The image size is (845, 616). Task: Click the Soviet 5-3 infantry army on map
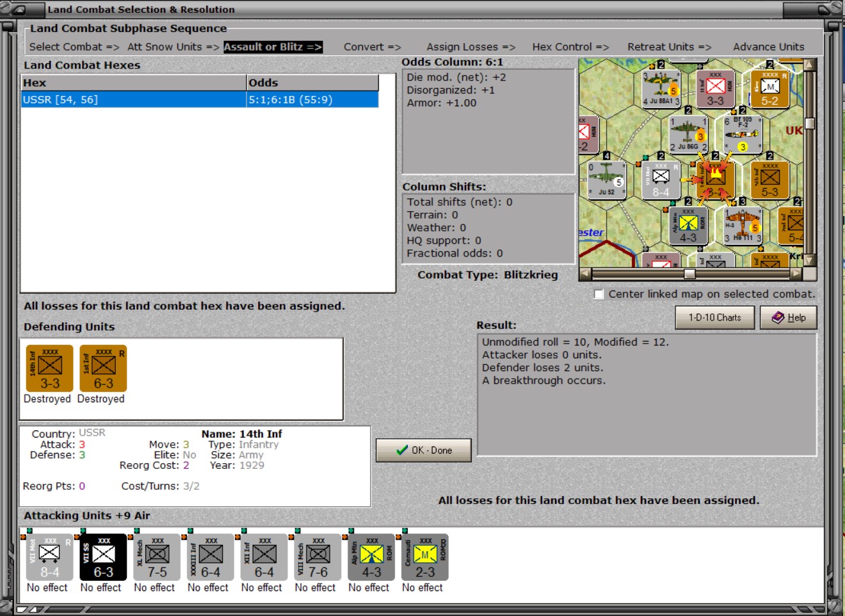pos(769,180)
